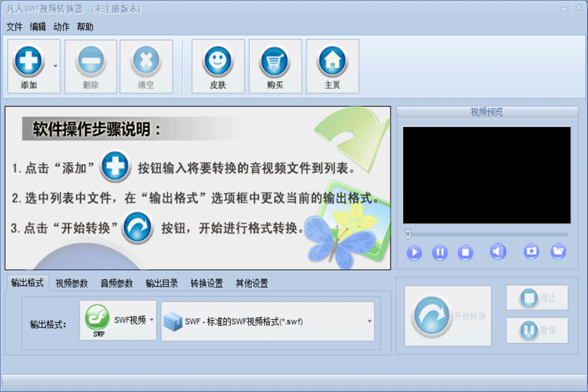588x392 pixels.
Task: Expand the SWF standard format combo box
Action: point(268,321)
